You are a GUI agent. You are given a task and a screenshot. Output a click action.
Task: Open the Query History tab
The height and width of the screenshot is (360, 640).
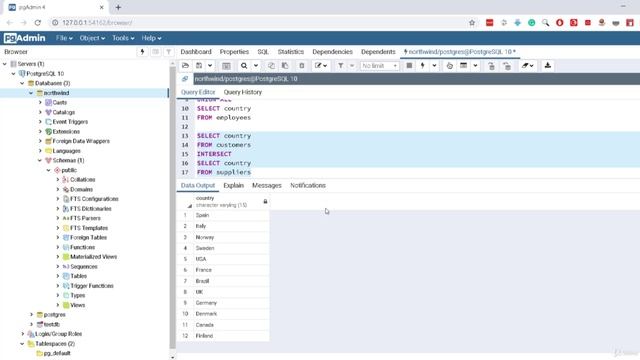(243, 92)
